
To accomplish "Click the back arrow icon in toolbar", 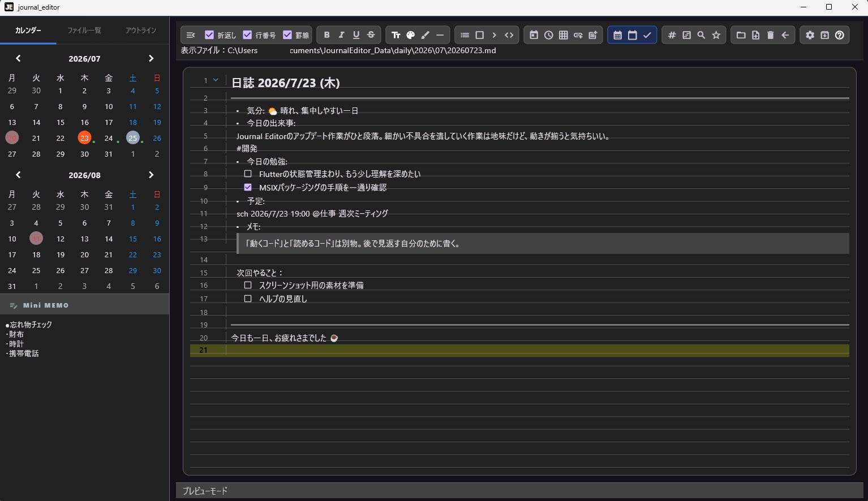I will tap(785, 35).
